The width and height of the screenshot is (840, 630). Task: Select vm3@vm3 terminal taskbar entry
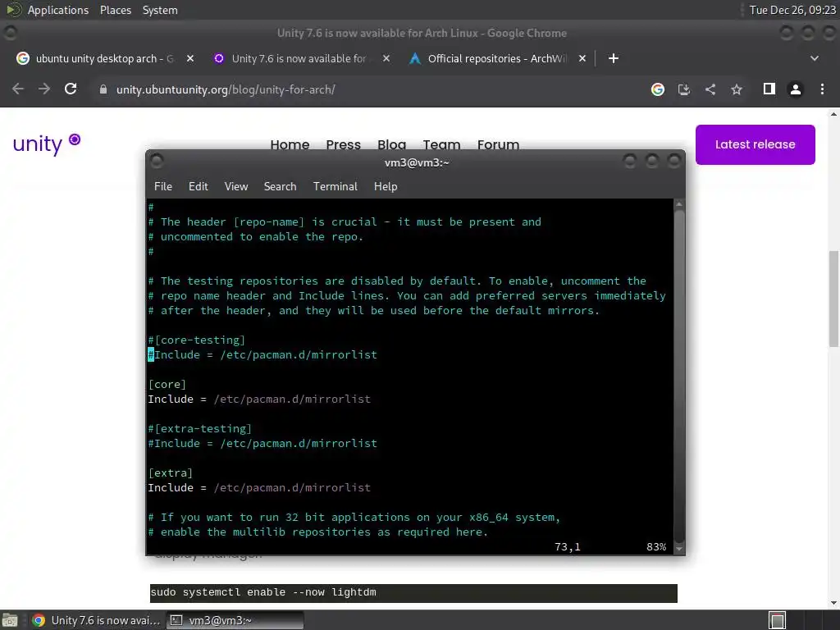point(235,620)
